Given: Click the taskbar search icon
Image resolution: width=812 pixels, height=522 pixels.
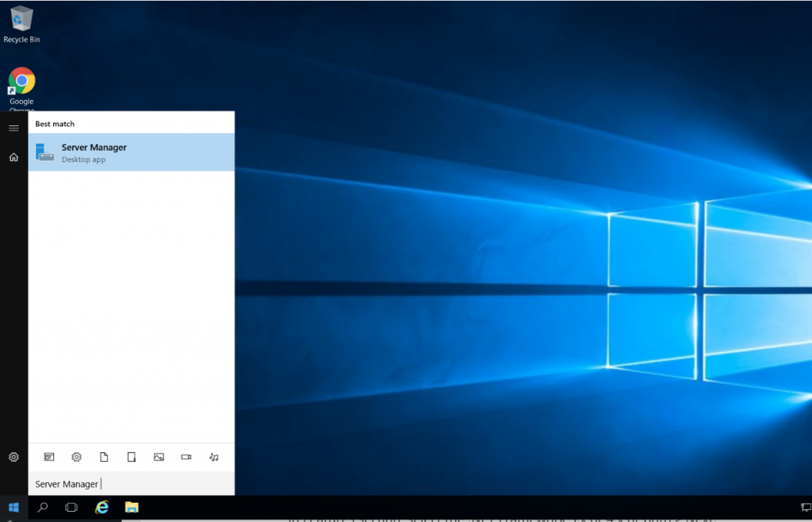Looking at the screenshot, I should click(x=42, y=507).
